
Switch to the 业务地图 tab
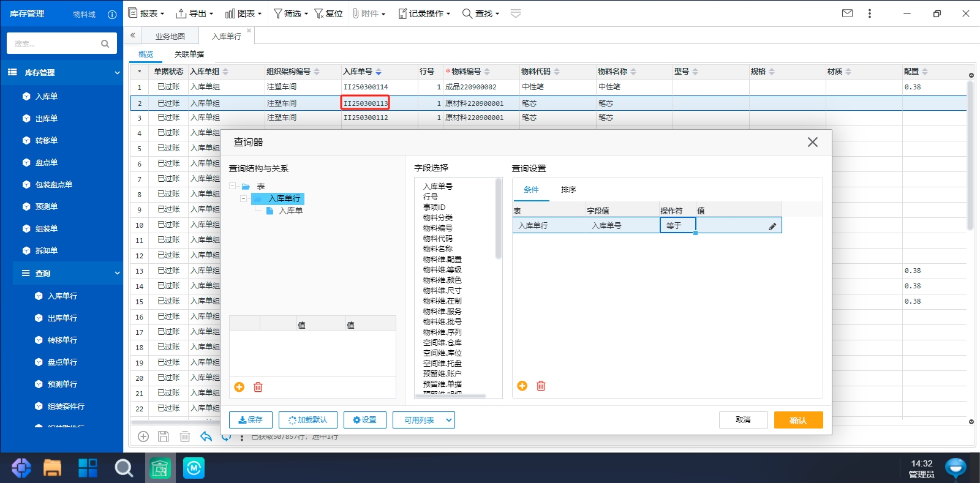[x=170, y=37]
